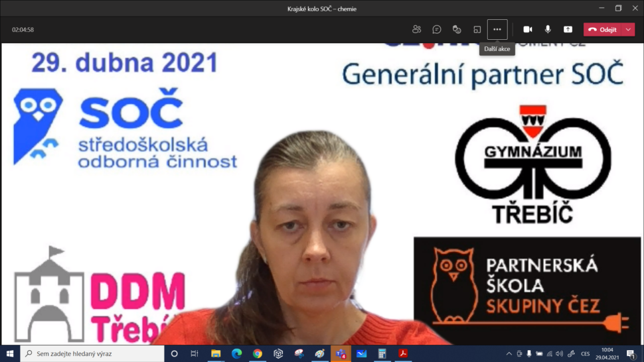Open the share content tray

click(568, 30)
